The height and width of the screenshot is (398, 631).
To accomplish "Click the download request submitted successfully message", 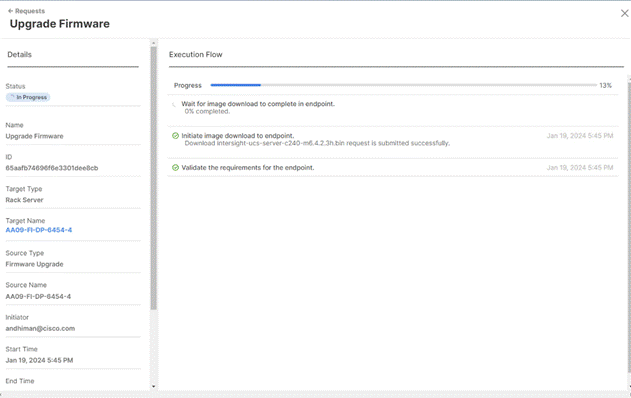I will coord(317,143).
